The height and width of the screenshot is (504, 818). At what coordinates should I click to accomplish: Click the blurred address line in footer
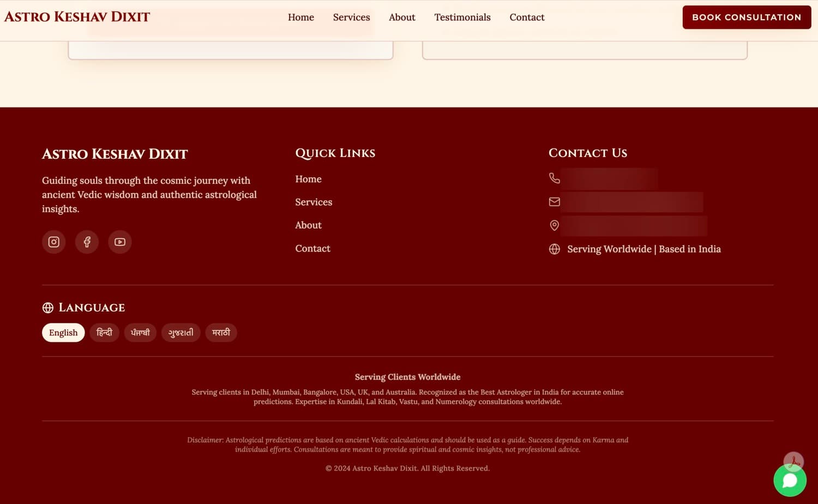tap(634, 226)
